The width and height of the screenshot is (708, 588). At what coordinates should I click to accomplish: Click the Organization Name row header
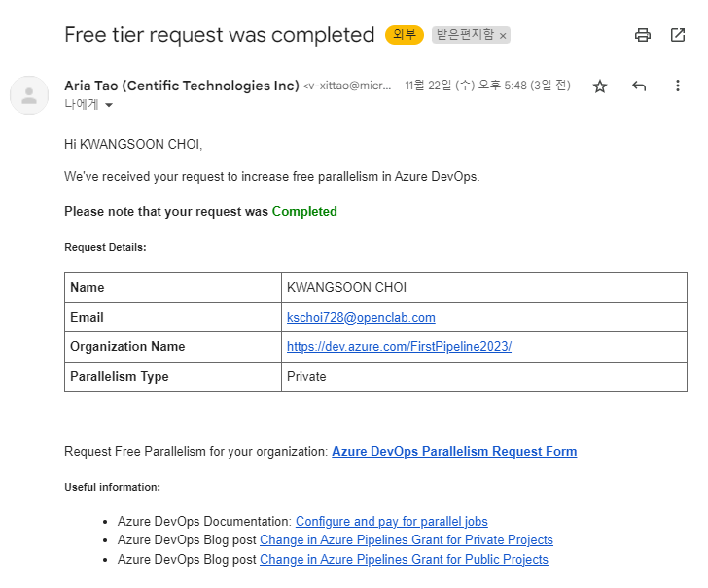pos(173,347)
